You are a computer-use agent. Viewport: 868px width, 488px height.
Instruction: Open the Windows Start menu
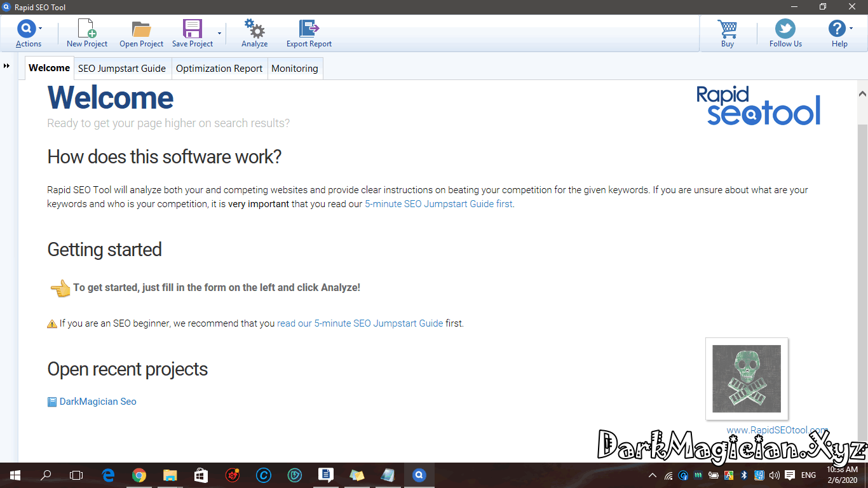15,475
